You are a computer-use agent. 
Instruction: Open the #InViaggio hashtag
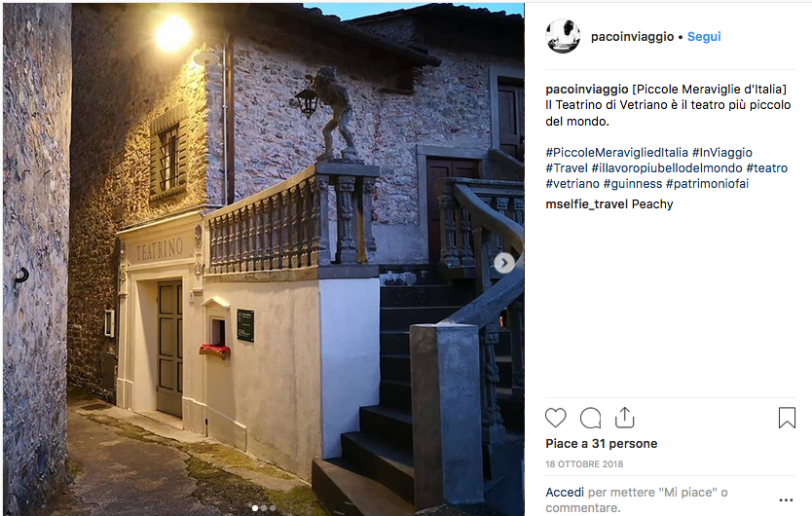click(x=722, y=152)
